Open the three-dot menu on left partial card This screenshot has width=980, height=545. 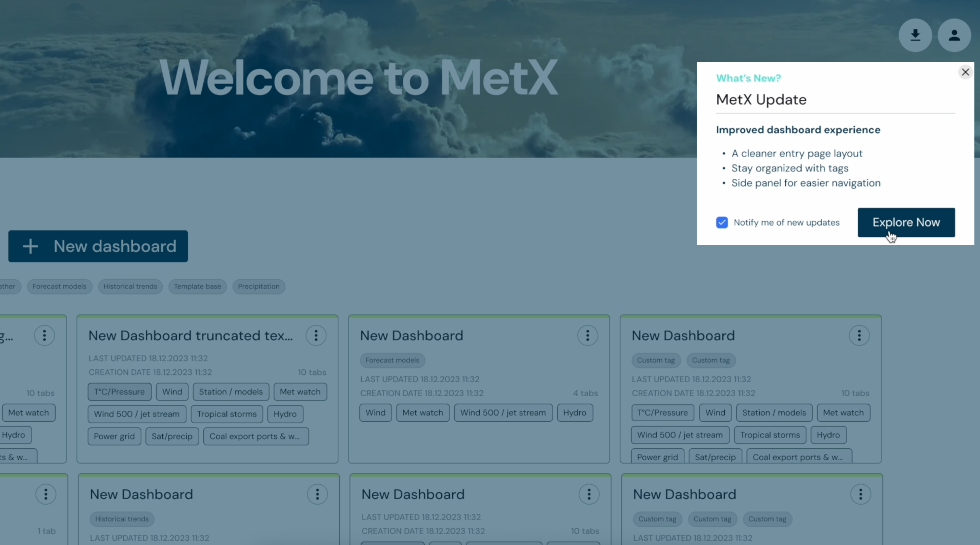pyautogui.click(x=45, y=335)
